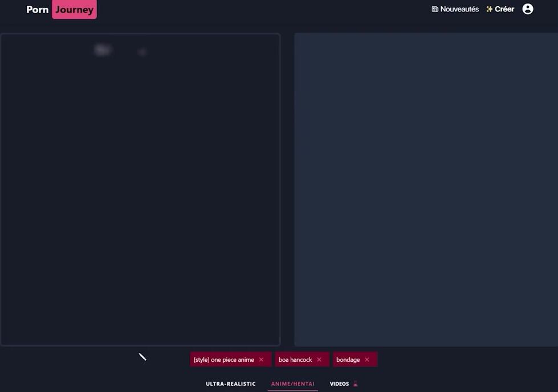Screen dimensions: 558x392
Task: Click the newspaper icon beside Nouveautés
Action: [x=435, y=9]
